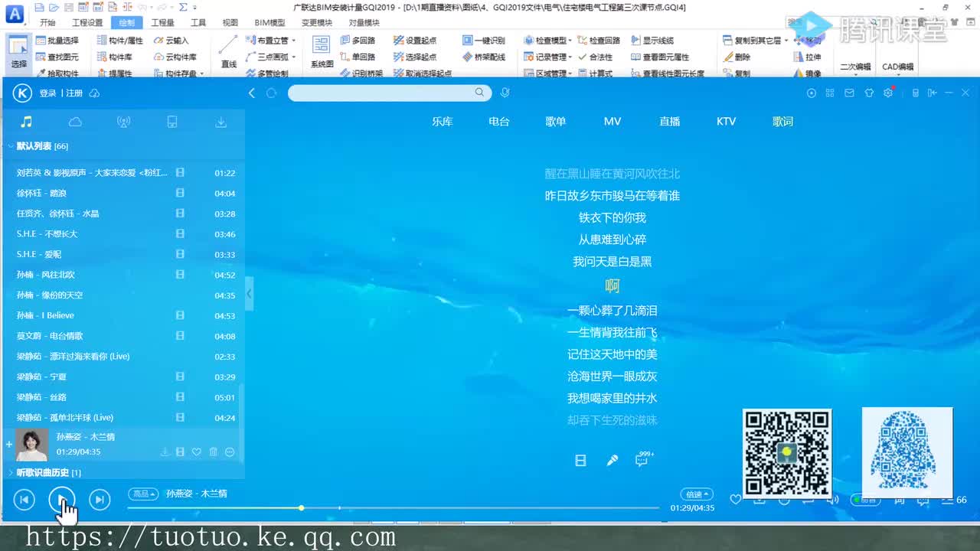
Task: Click the voice recognition microphone icon
Action: click(x=505, y=93)
